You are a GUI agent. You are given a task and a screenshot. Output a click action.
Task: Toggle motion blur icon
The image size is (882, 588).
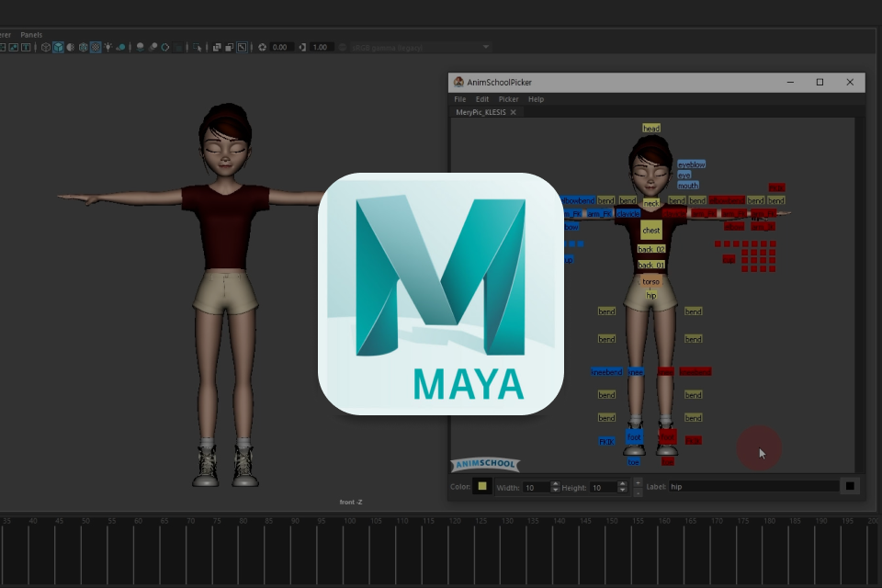pos(153,47)
